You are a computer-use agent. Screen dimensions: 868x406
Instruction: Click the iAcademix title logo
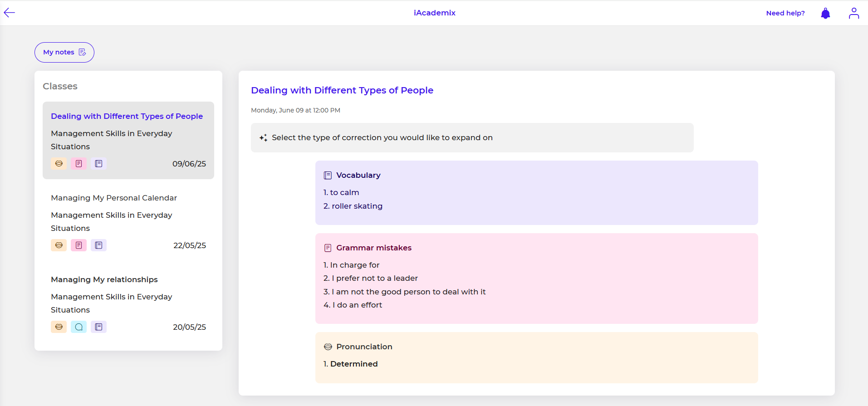(434, 13)
